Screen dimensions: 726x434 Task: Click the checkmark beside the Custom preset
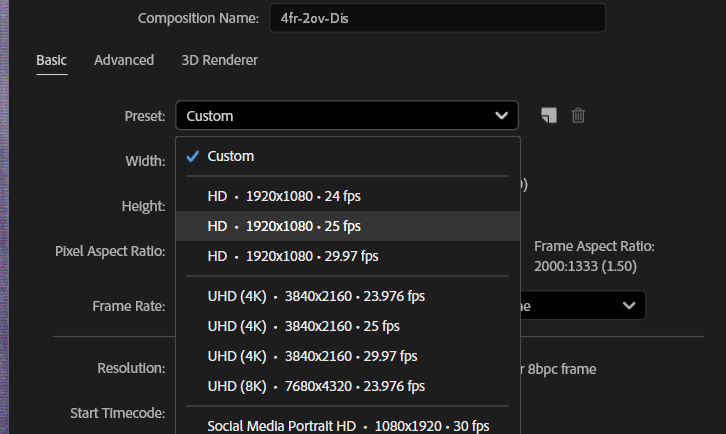(192, 156)
